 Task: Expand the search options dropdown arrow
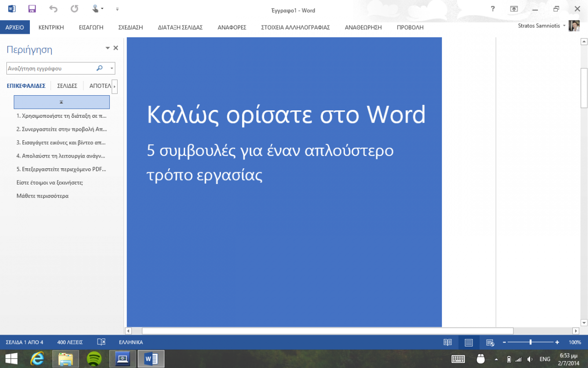coord(112,69)
